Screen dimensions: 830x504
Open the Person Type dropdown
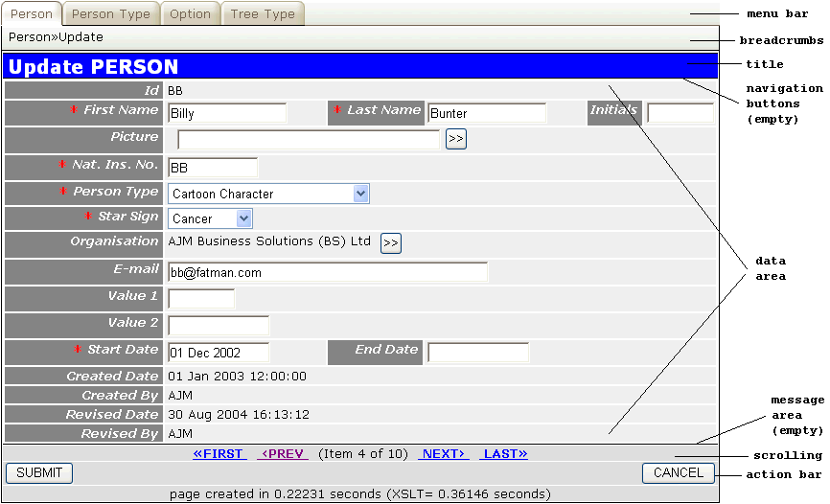click(268, 194)
